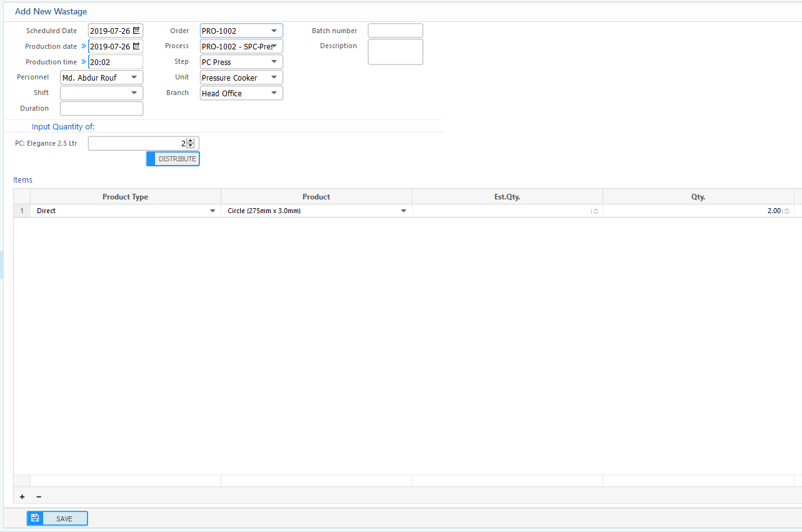Click the double-arrow icon beside Production time
Viewport: 802px width, 532px height.
84,62
